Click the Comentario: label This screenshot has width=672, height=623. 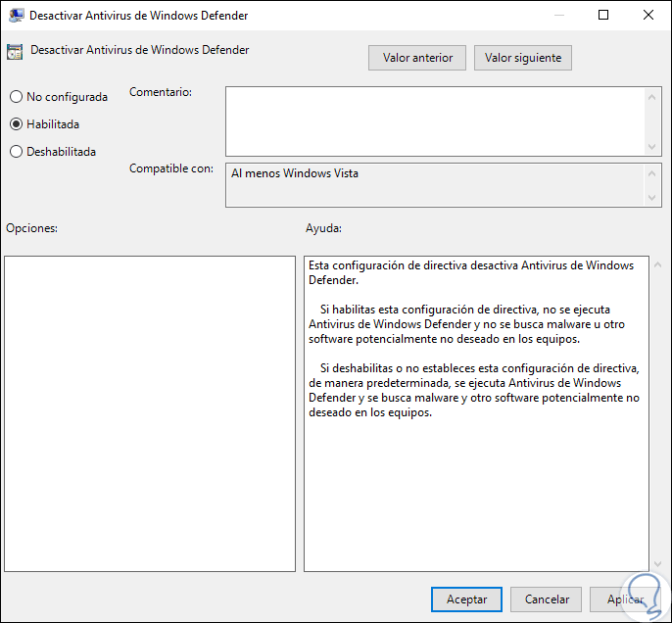161,92
